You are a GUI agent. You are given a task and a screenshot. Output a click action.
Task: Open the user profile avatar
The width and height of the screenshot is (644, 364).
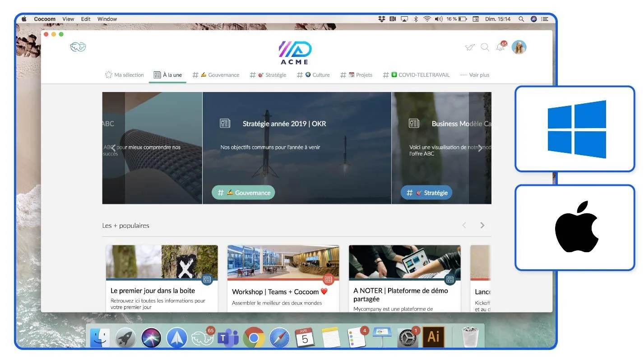click(519, 47)
